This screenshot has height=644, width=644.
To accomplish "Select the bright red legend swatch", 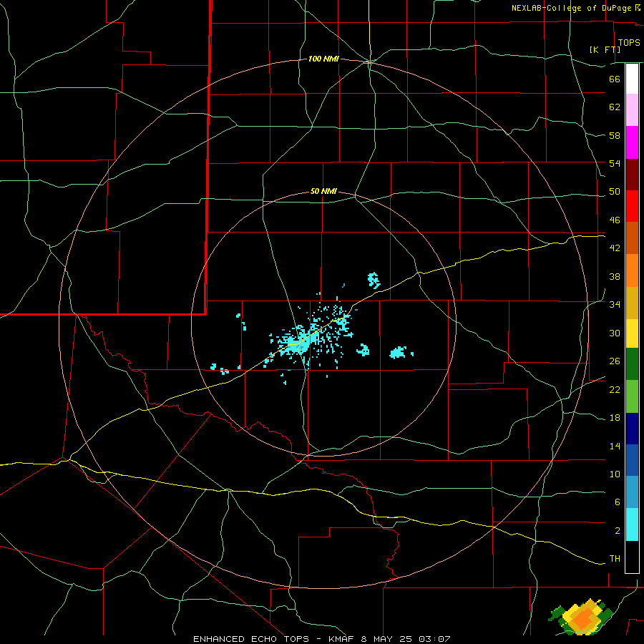I will [632, 206].
